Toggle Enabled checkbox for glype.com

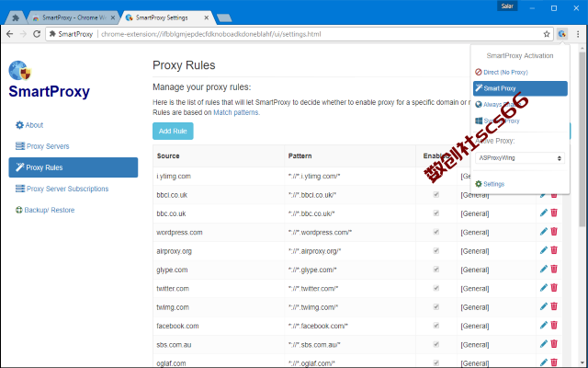pyautogui.click(x=435, y=270)
